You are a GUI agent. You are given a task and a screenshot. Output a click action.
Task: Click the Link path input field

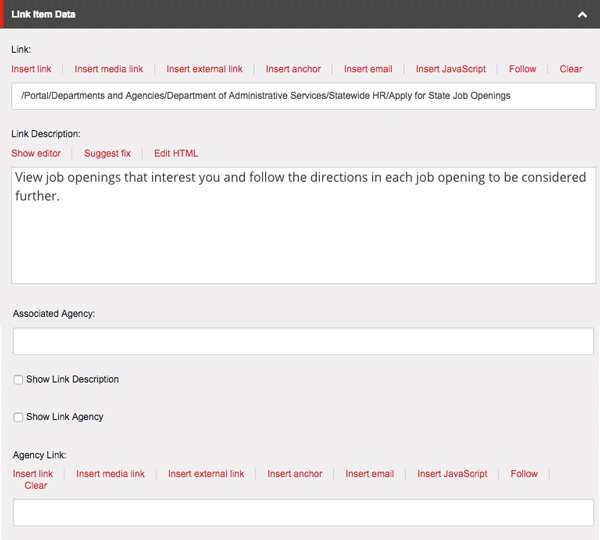(304, 96)
